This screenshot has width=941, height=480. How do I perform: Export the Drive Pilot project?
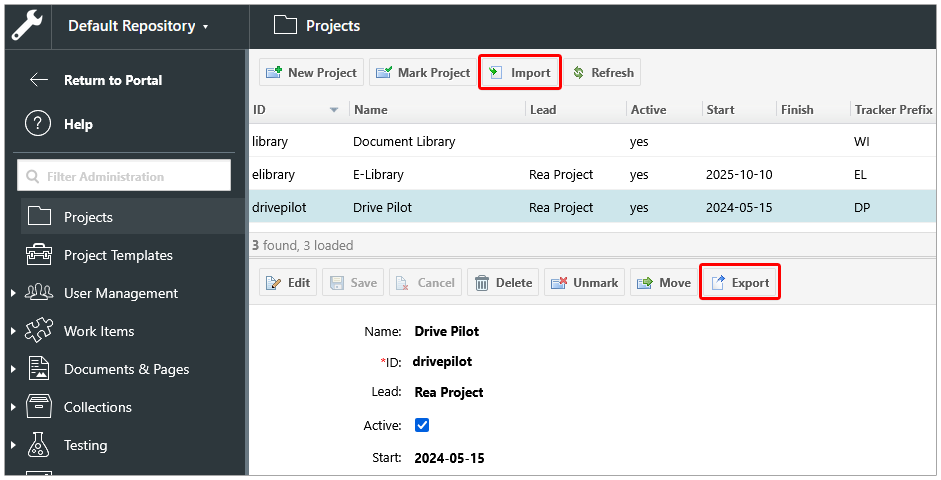coord(739,283)
